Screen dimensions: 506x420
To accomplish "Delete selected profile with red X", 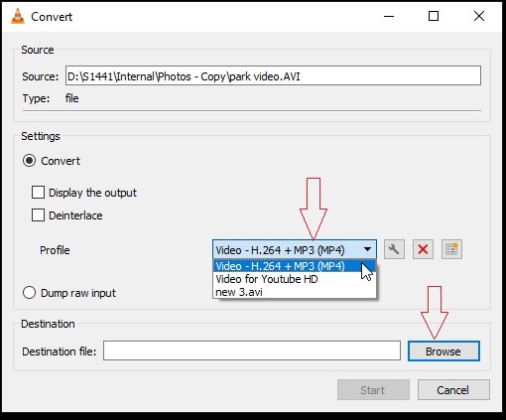I will pyautogui.click(x=423, y=249).
